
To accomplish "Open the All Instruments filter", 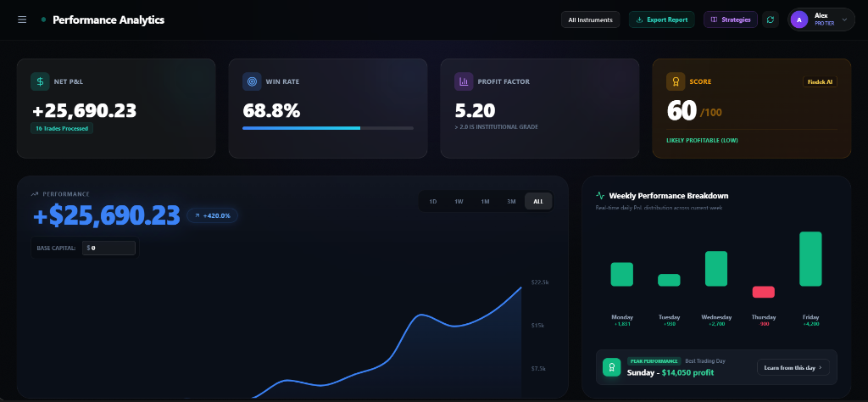I will [x=590, y=20].
